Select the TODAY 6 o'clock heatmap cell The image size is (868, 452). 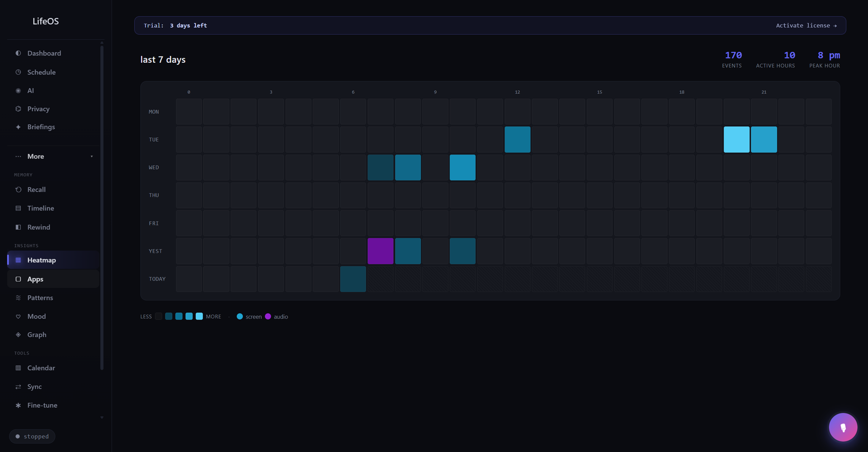353,279
